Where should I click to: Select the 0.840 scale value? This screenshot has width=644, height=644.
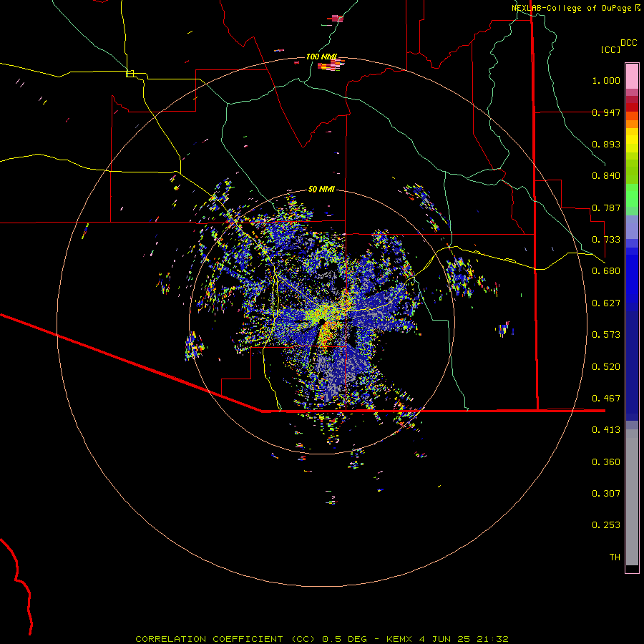pos(606,176)
